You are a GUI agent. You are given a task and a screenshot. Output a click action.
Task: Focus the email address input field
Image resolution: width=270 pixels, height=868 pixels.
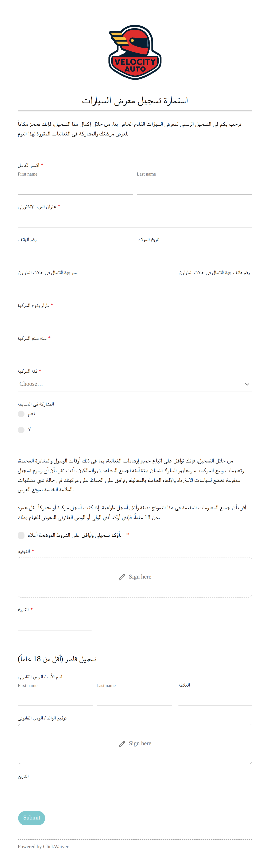pos(135,220)
